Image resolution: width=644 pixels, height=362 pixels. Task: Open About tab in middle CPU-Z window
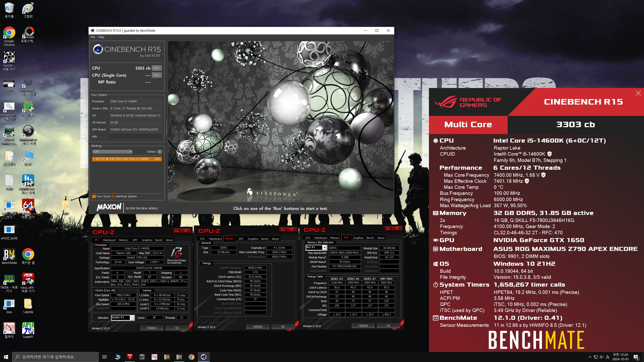pos(275,239)
